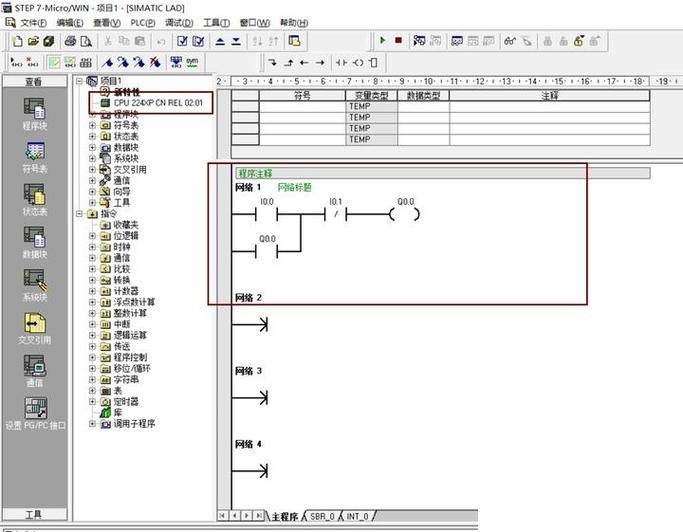Image resolution: width=683 pixels, height=532 pixels.
Task: Open 程序块 in the 查看 navigation bar
Action: point(34,114)
